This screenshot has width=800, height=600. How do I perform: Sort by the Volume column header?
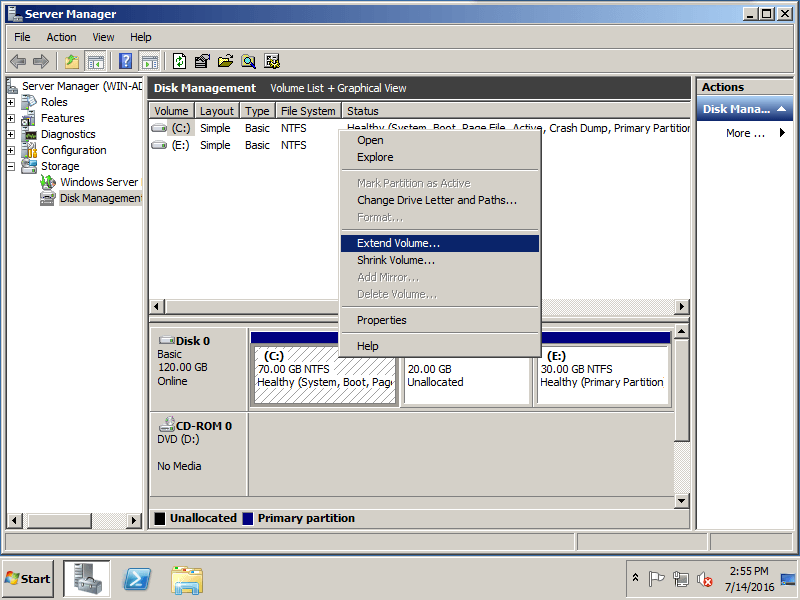[171, 111]
